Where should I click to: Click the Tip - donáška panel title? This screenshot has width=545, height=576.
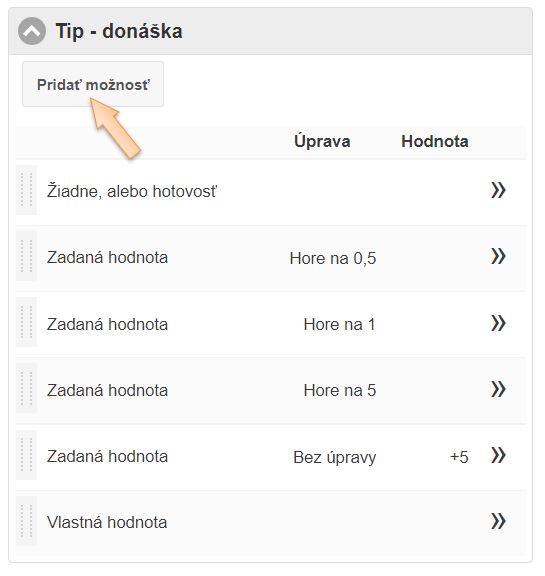pyautogui.click(x=119, y=31)
